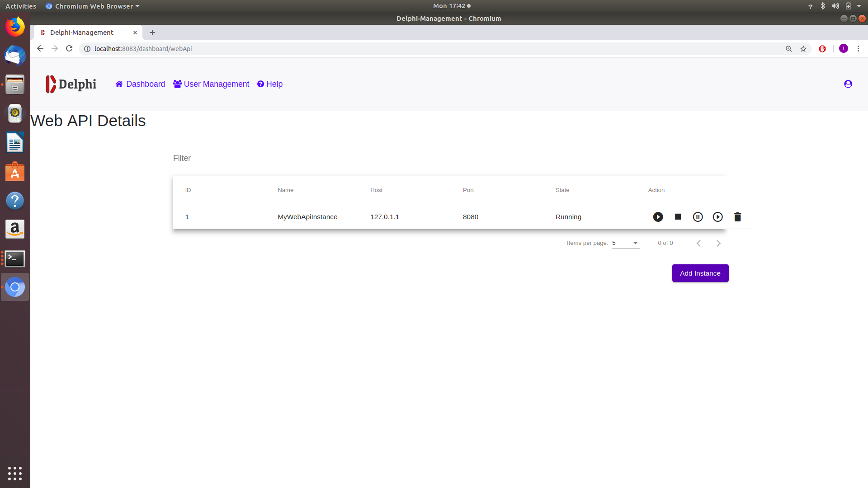Open Files manager from the dock

(x=15, y=84)
